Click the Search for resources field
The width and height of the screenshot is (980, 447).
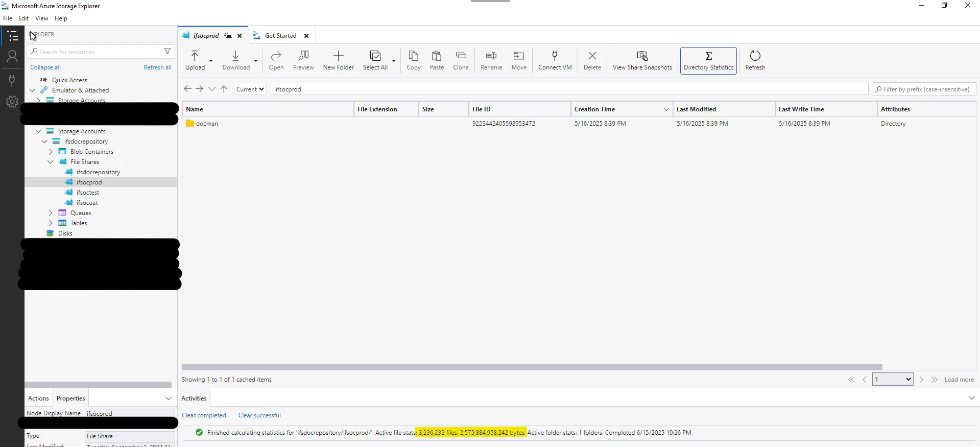coord(101,52)
